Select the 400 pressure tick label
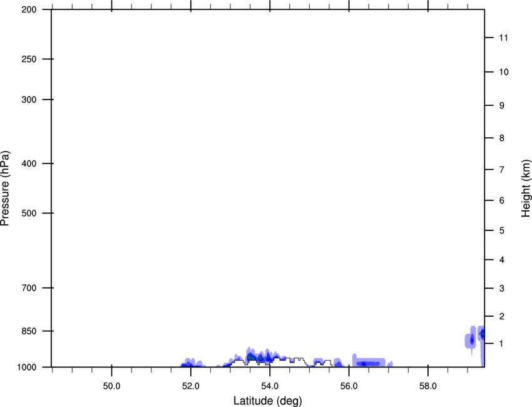The height and width of the screenshot is (407, 532). [x=29, y=163]
